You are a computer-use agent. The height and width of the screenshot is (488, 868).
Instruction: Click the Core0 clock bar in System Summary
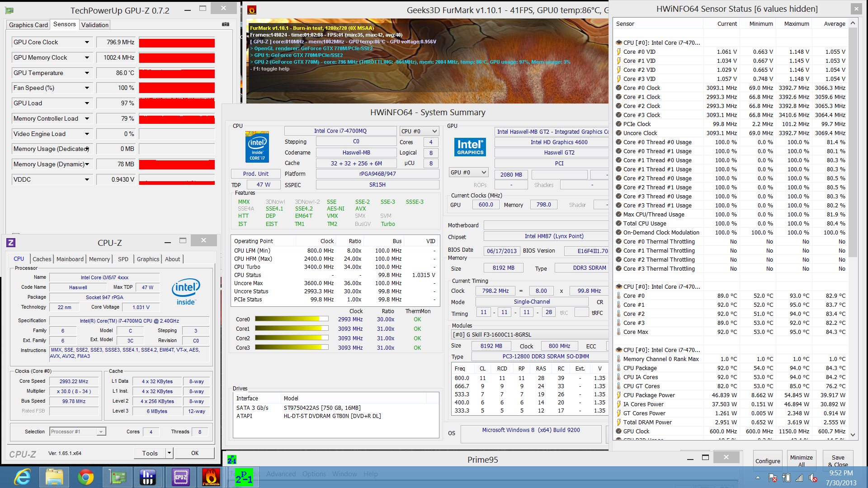pyautogui.click(x=292, y=319)
